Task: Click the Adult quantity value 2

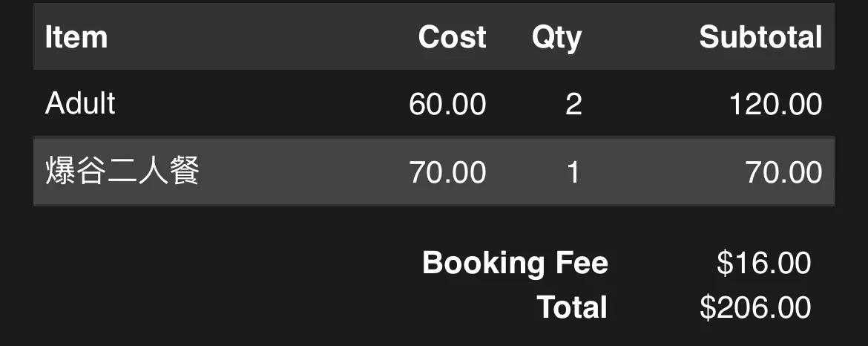Action: coord(573,104)
